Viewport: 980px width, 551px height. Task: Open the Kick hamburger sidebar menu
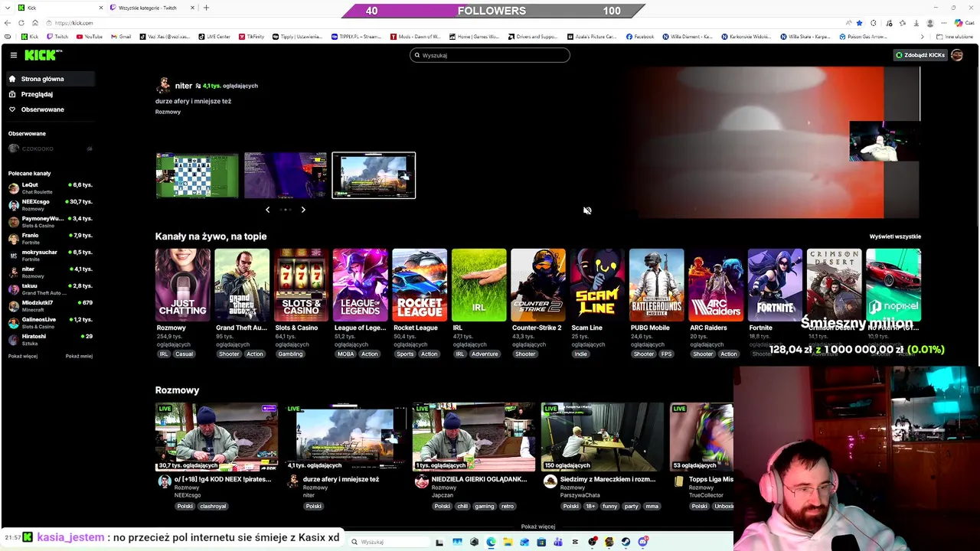(14, 55)
